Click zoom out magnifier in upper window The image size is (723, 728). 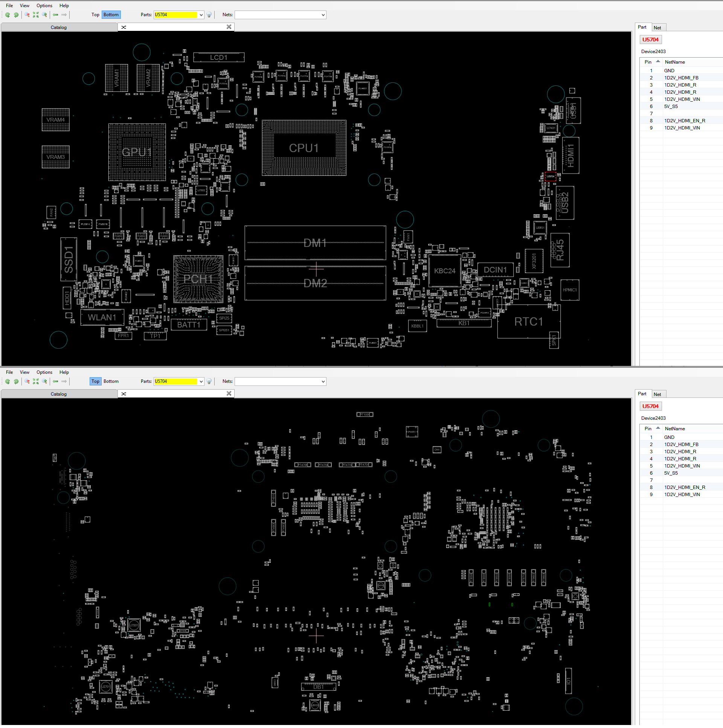tap(27, 15)
